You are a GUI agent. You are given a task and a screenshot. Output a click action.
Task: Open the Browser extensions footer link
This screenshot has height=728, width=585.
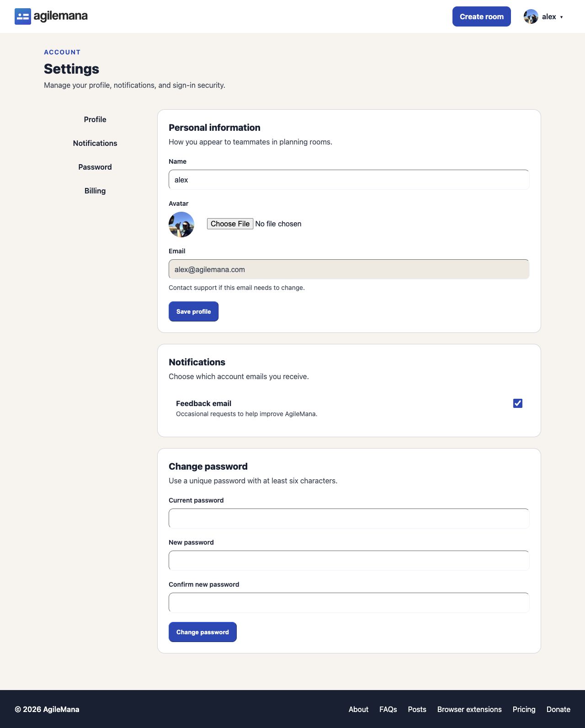click(469, 709)
